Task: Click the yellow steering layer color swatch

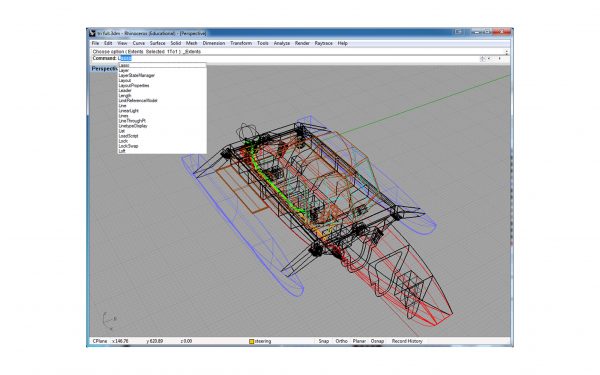Action: point(251,341)
